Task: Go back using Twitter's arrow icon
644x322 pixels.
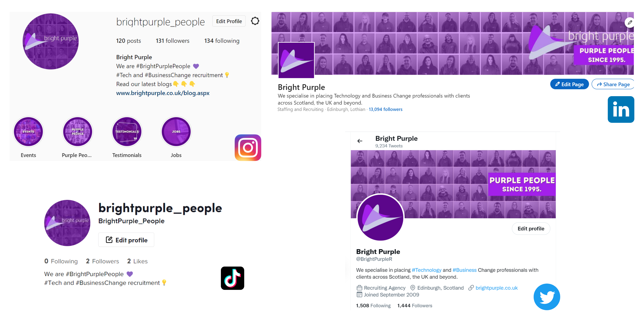Action: point(360,141)
